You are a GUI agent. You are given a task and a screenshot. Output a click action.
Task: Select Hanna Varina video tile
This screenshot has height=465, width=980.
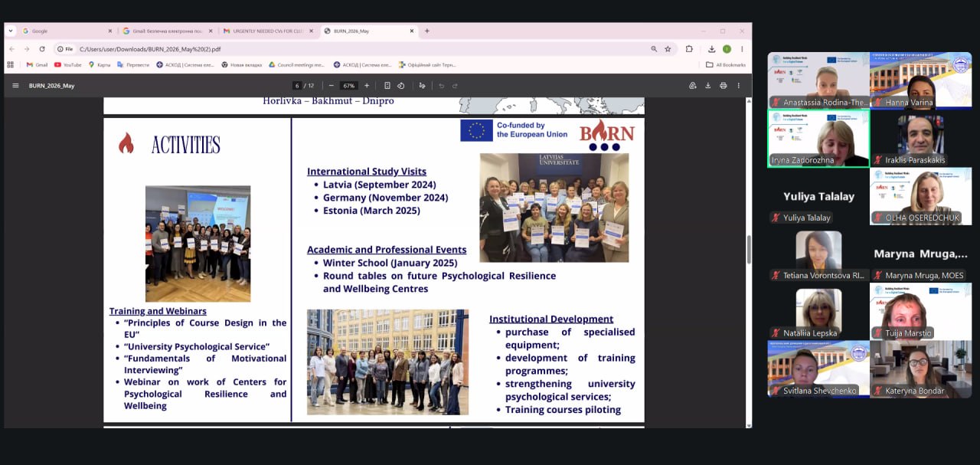921,80
